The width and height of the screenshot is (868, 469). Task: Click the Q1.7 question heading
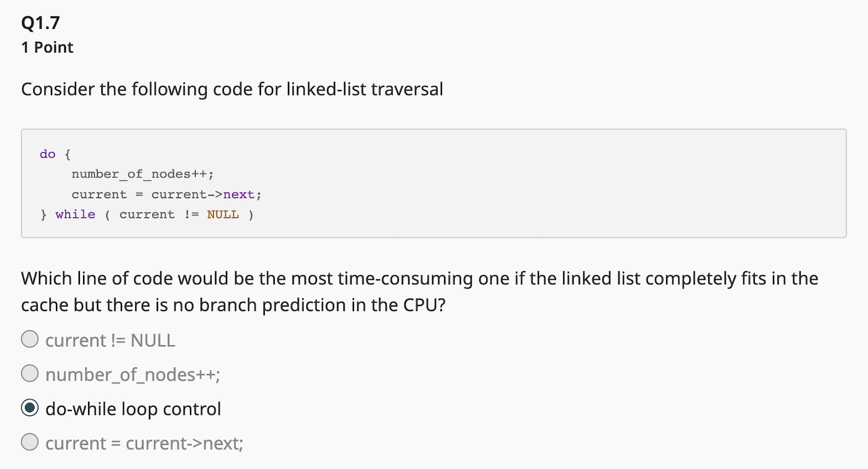point(41,23)
